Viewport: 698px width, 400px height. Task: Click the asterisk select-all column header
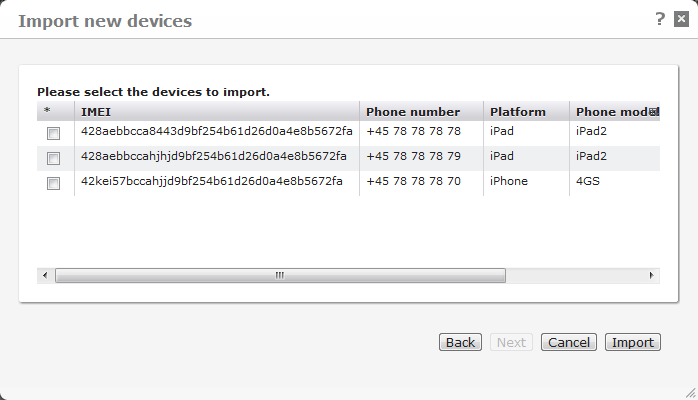pos(46,112)
